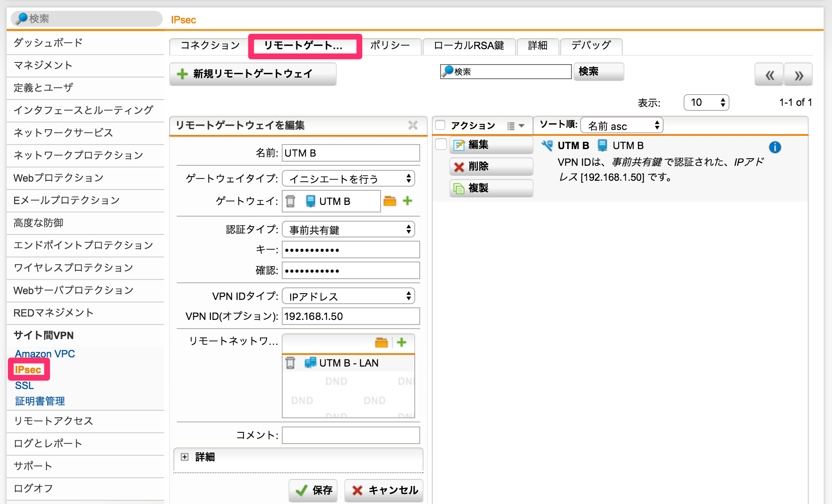The height and width of the screenshot is (504, 832).
Task: Open 証明書管理 link
Action: (x=40, y=401)
